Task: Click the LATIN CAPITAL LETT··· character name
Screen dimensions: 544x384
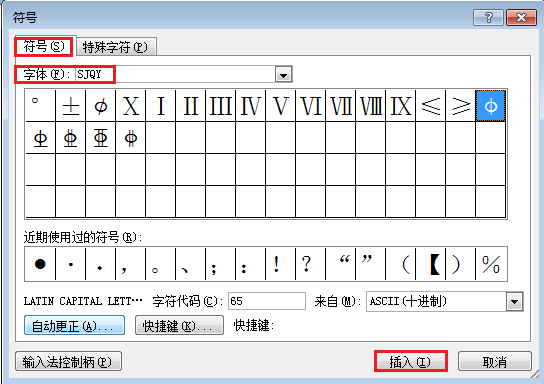Action: click(x=83, y=301)
